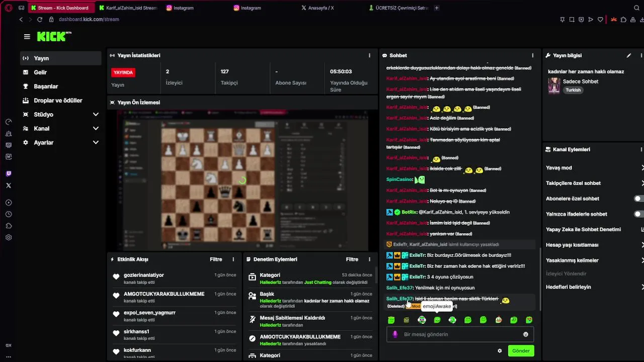Open Takipçilere özel sohbet options
This screenshot has width=644, height=362.
tap(594, 183)
